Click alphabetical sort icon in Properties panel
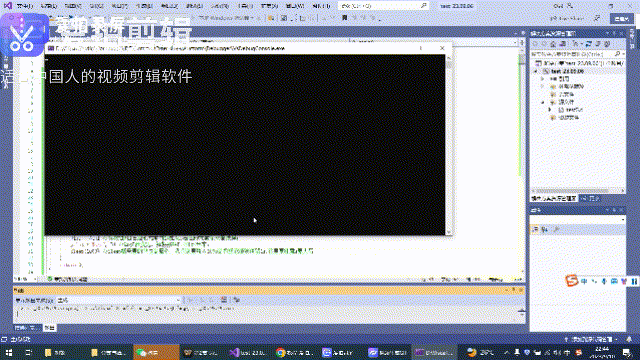This screenshot has height=360, width=640. 544,230
